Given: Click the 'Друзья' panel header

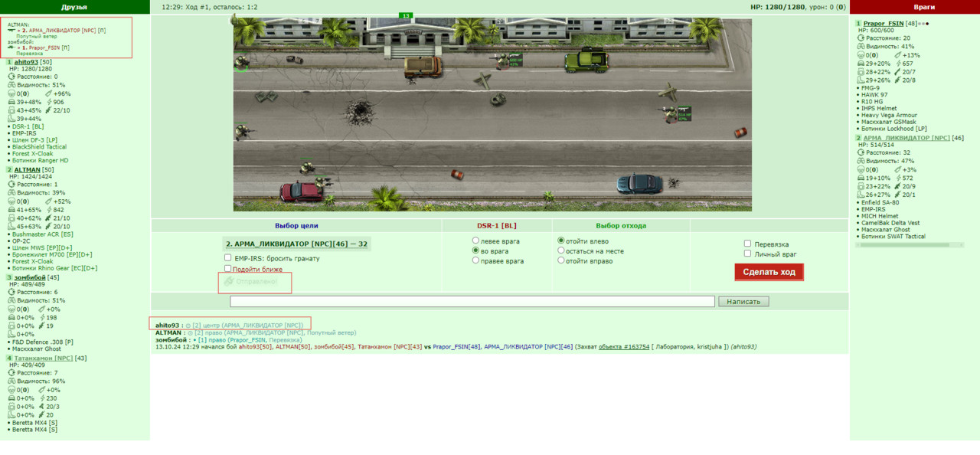Looking at the screenshot, I should pyautogui.click(x=74, y=7).
